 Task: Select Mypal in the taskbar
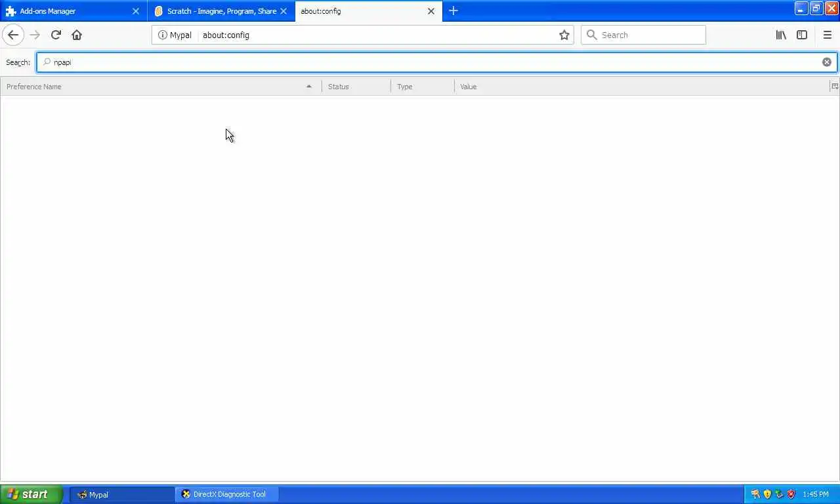pos(122,495)
